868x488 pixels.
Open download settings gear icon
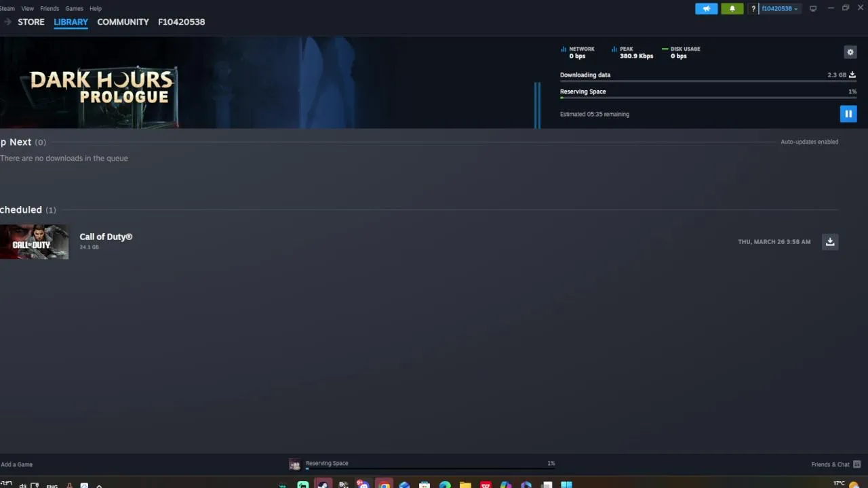click(x=850, y=52)
